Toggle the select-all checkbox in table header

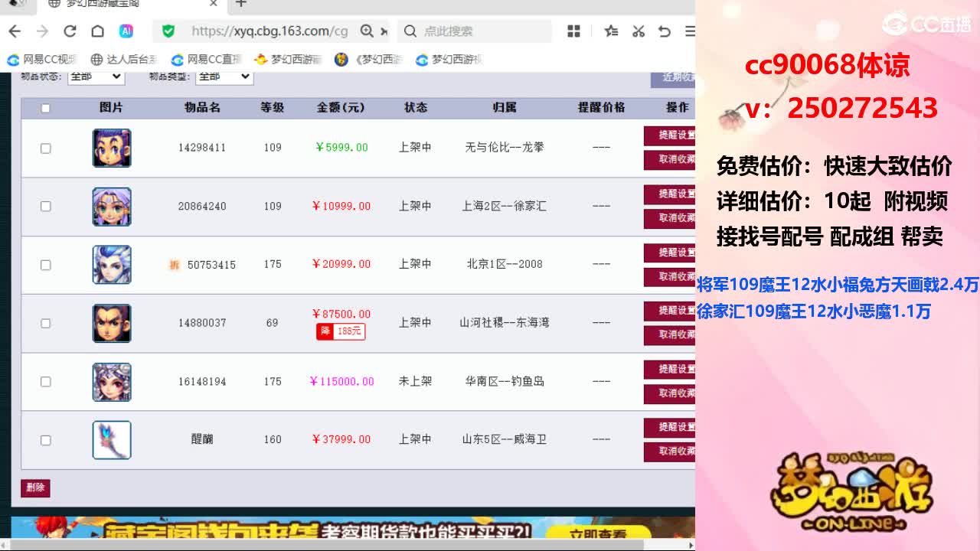(x=45, y=108)
